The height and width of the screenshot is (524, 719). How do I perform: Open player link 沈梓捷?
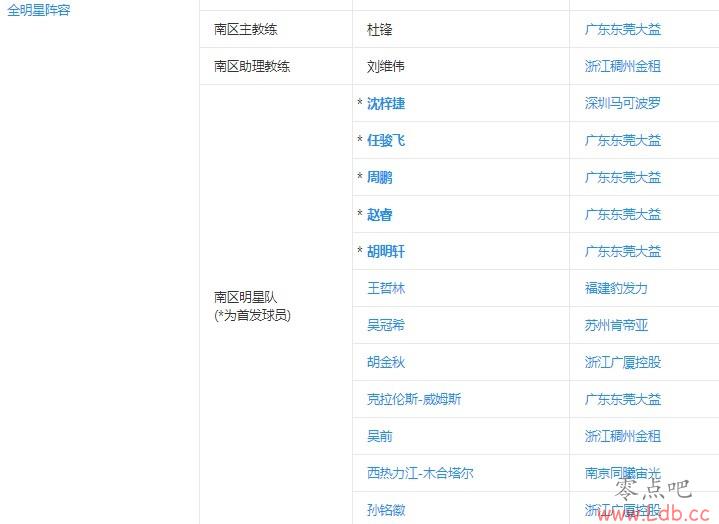point(386,104)
